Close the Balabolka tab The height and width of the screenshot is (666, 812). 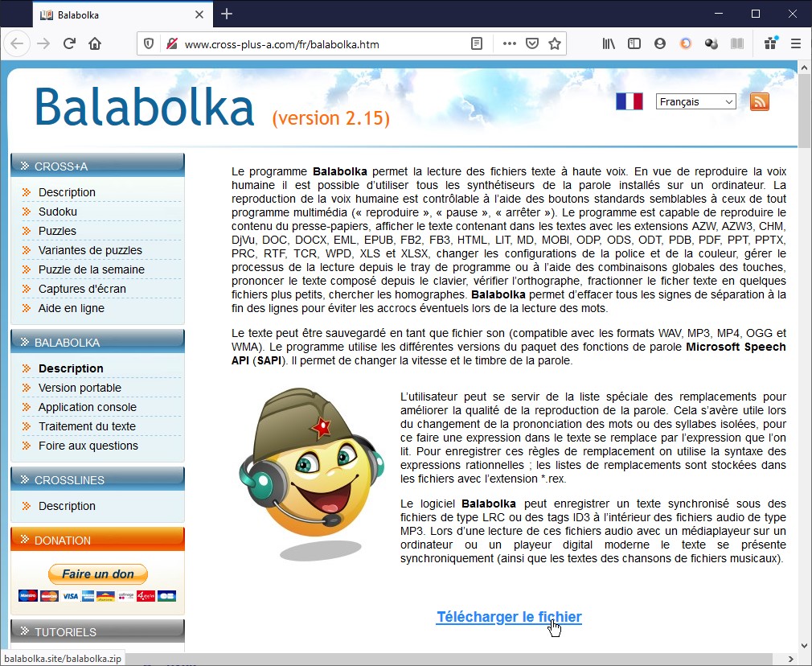point(199,14)
